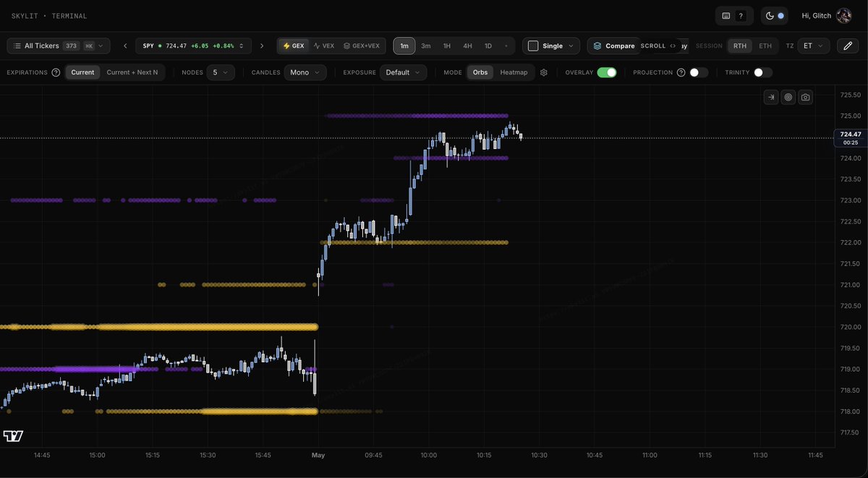
Task: Select the 1m timeframe
Action: [x=404, y=46]
